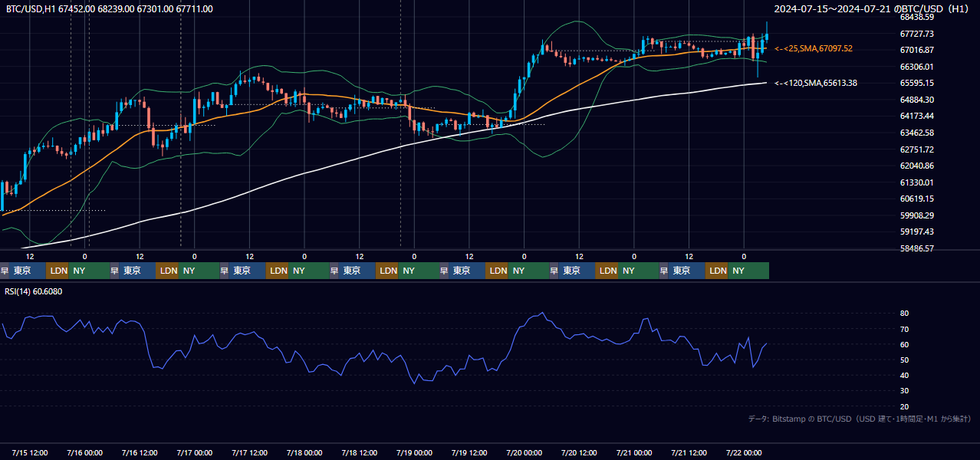This screenshot has width=980, height=460.
Task: Click the 7/18 00:00 time axis label
Action: click(x=304, y=452)
